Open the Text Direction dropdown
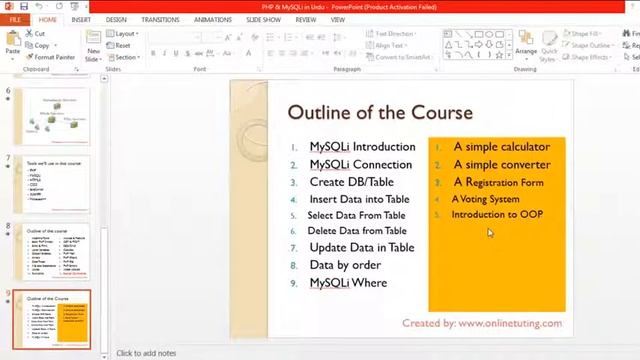The image size is (640, 360). point(391,33)
